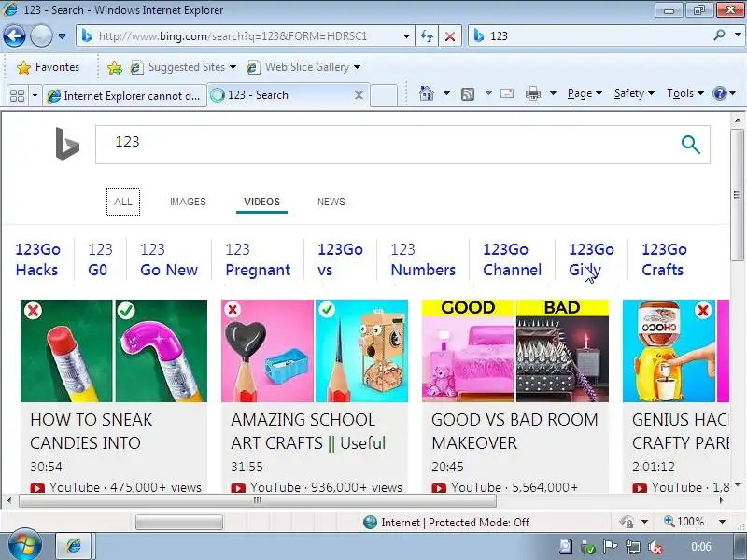Switch to the IMAGES tab

(189, 202)
